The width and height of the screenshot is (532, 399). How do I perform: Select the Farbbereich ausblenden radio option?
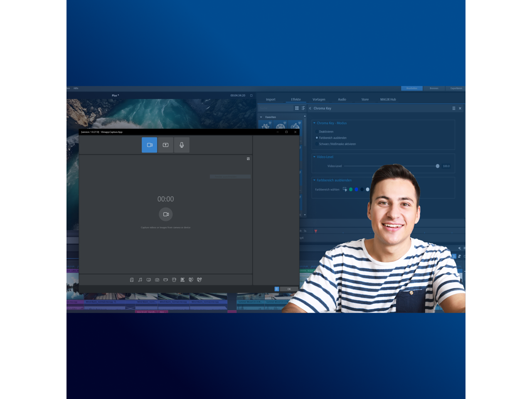[x=317, y=138]
